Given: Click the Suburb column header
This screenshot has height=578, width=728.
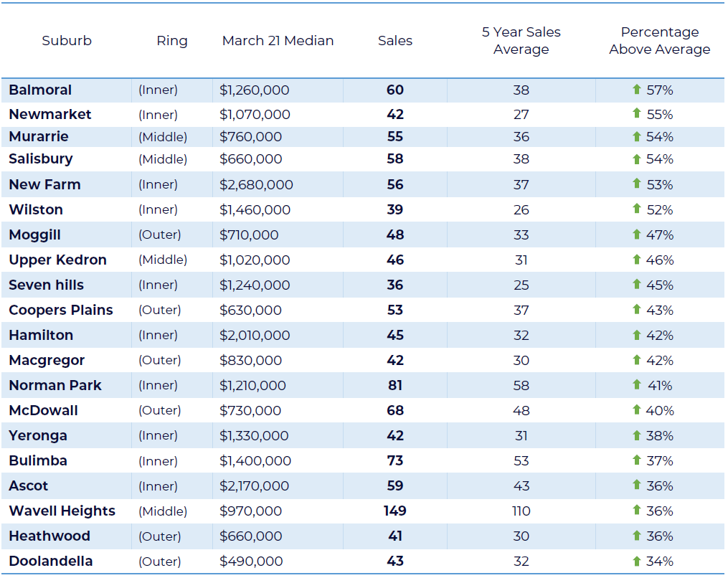Looking at the screenshot, I should point(67,41).
